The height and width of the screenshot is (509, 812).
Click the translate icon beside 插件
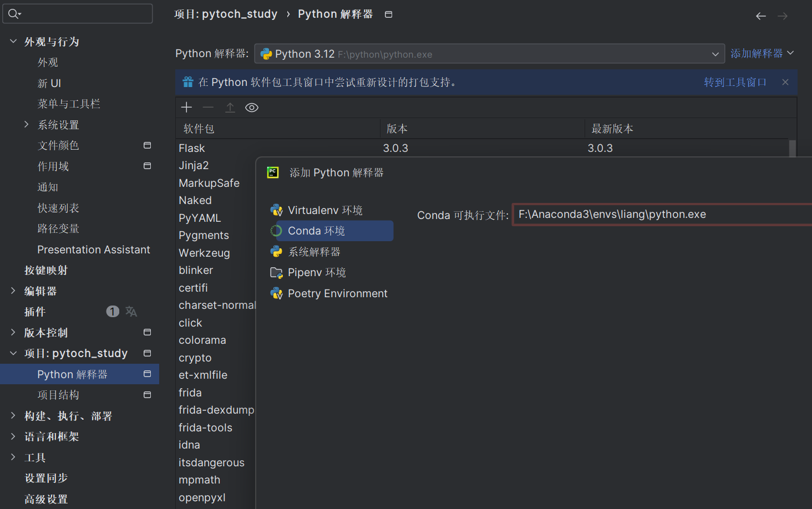pyautogui.click(x=131, y=312)
